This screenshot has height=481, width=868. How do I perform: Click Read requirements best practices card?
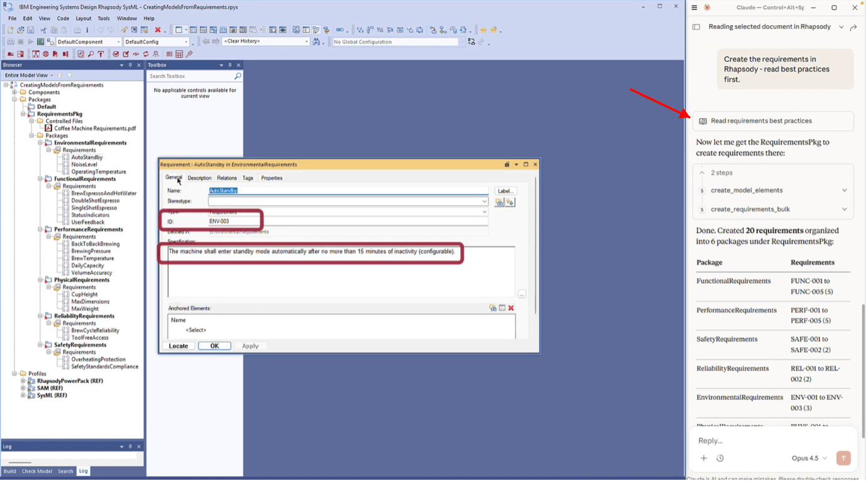(x=773, y=121)
